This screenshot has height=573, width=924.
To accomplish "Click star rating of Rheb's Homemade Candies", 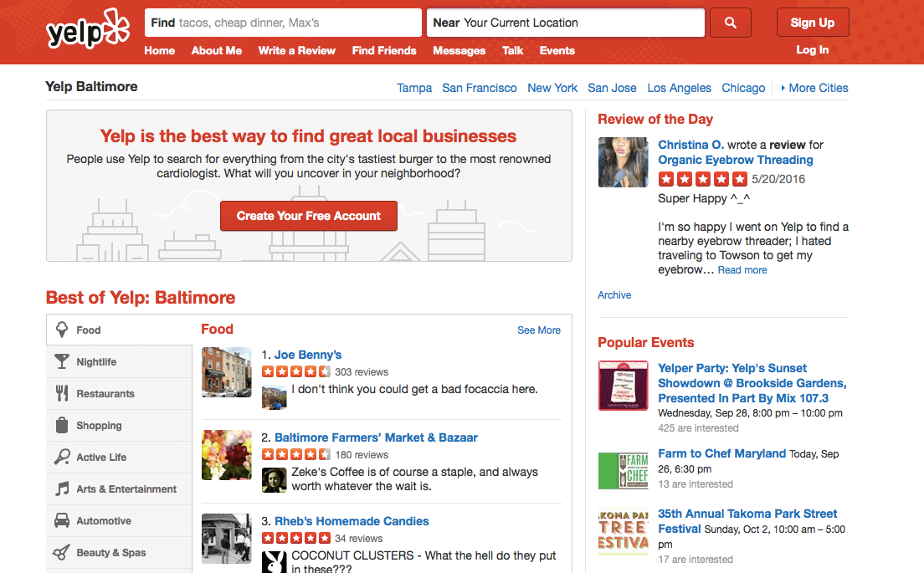I will pos(295,538).
